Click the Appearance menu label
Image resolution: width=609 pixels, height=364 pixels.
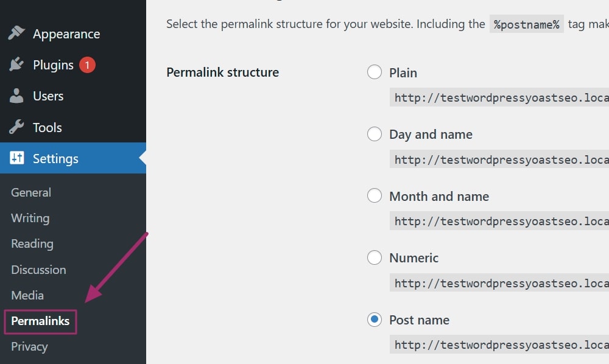click(x=66, y=34)
